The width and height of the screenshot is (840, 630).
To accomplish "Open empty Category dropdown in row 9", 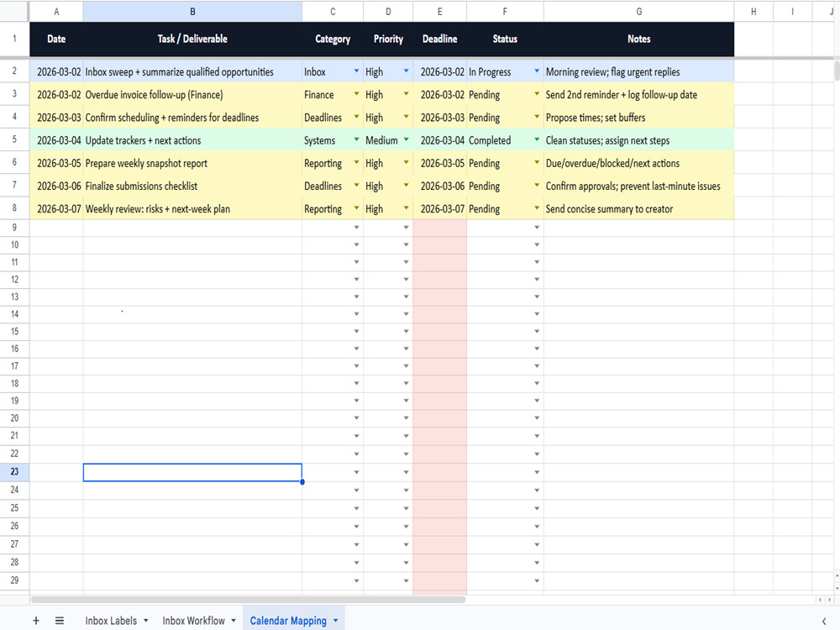I will [356, 228].
